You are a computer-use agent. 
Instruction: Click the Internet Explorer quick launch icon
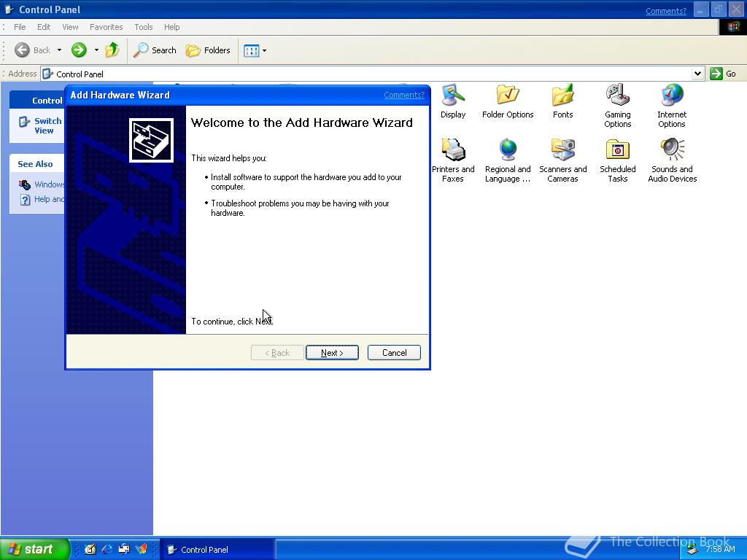[x=107, y=550]
